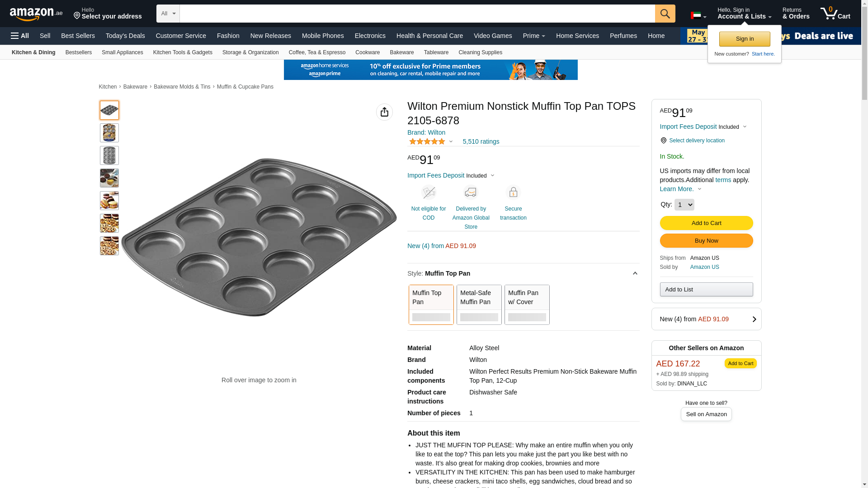Click the UAE flag language selector

pos(698,16)
